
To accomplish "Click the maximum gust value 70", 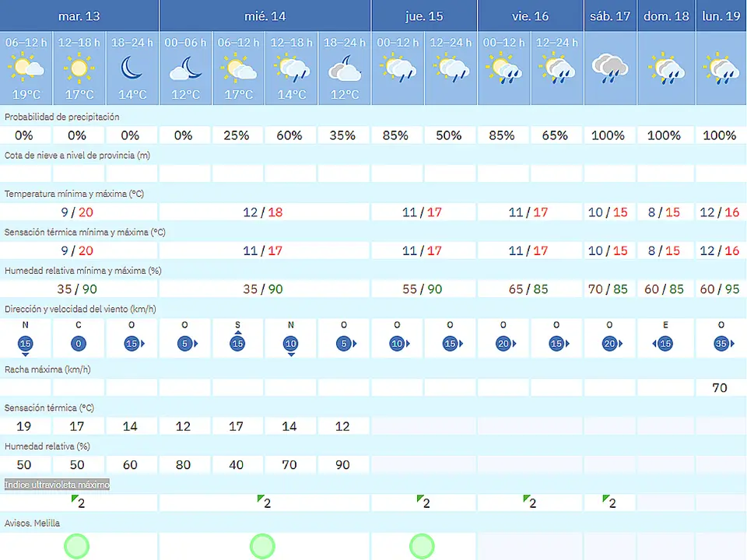I will coord(720,387).
